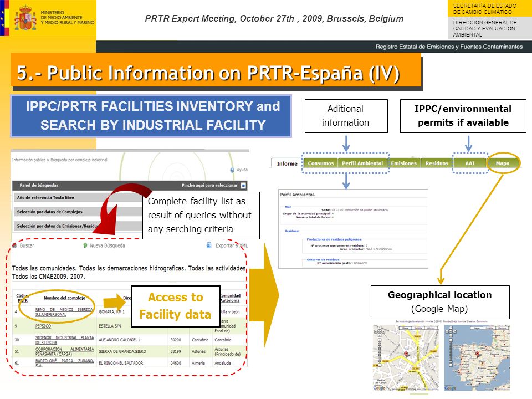This screenshot has height=399, width=532.
Task: Click the Exportar a XML icon
Action: pyautogui.click(x=209, y=245)
